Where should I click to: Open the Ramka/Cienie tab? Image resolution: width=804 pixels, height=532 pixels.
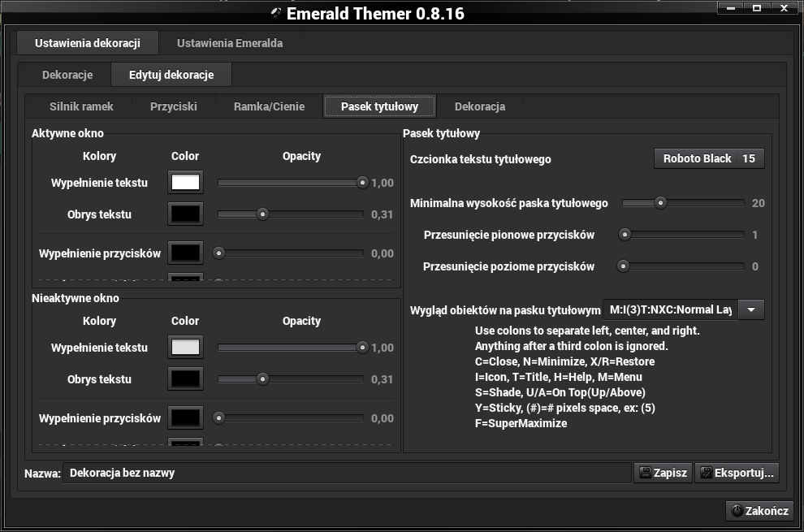click(269, 106)
